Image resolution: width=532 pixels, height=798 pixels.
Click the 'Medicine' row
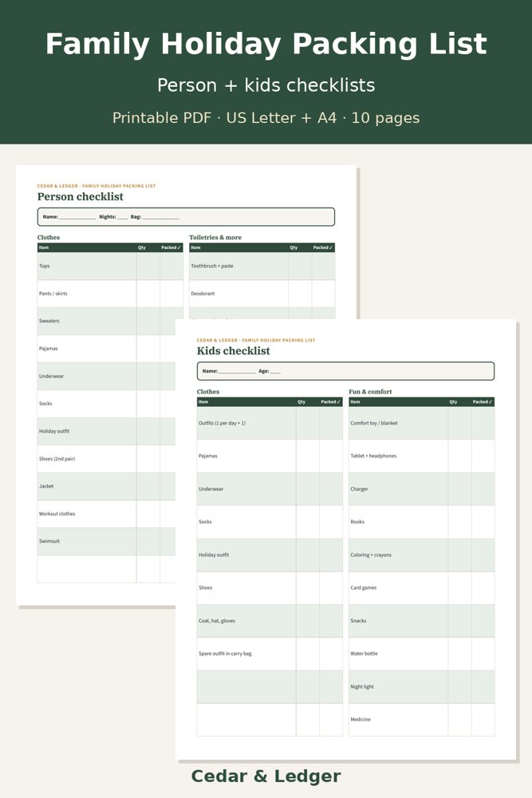(x=422, y=720)
